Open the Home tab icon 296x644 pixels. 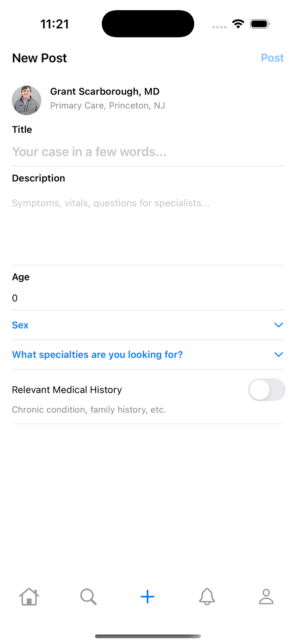pyautogui.click(x=29, y=597)
